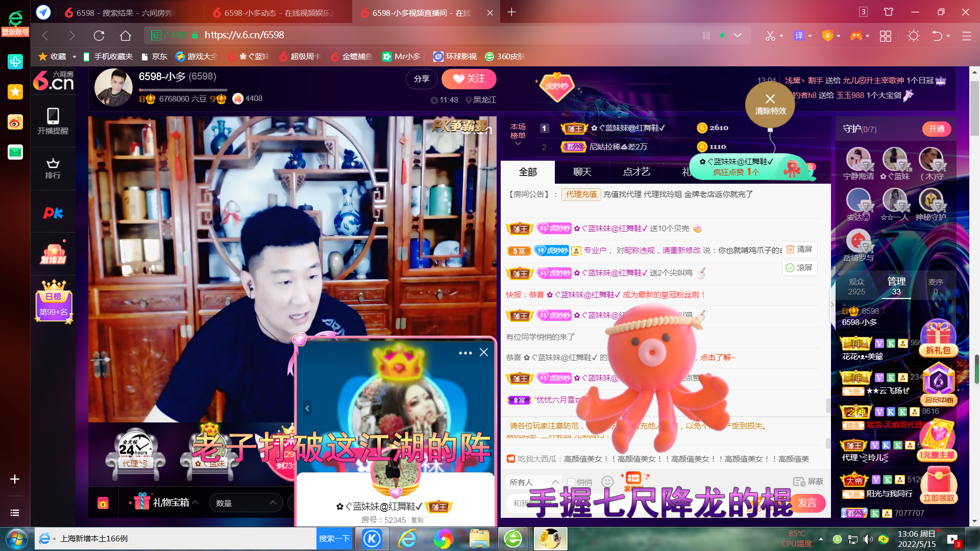The image size is (980, 551).
Task: Select the 管理 33 tab
Action: pyautogui.click(x=896, y=286)
